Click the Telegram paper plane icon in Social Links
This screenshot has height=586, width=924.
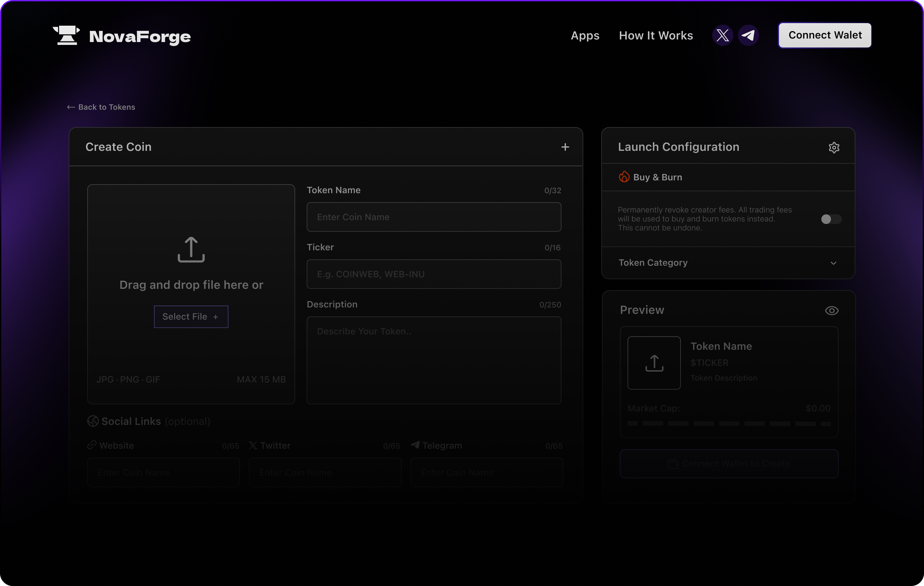(x=415, y=445)
